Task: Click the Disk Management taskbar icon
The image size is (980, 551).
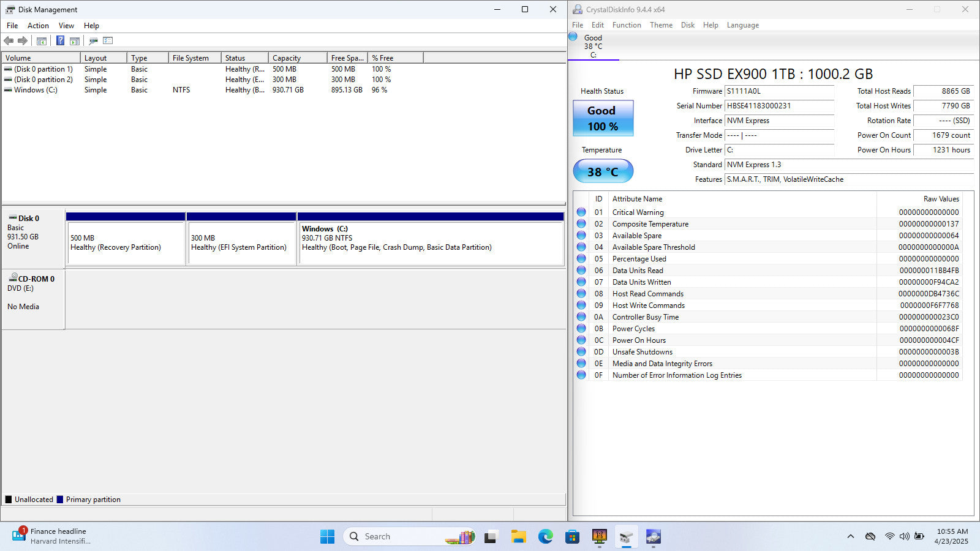Action: click(x=626, y=537)
